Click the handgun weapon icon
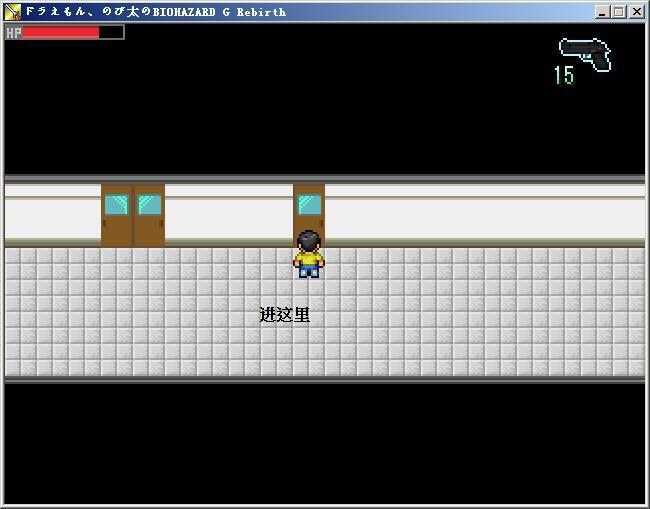Image resolution: width=650 pixels, height=509 pixels. click(585, 55)
